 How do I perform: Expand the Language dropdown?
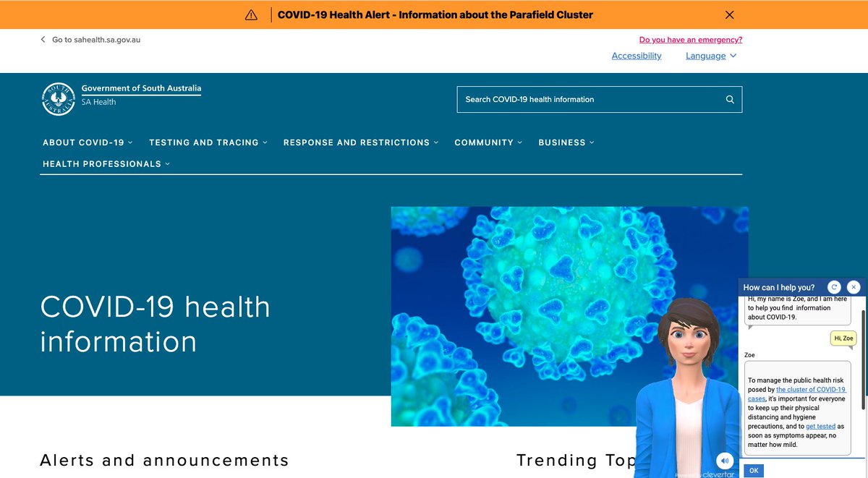coord(710,56)
